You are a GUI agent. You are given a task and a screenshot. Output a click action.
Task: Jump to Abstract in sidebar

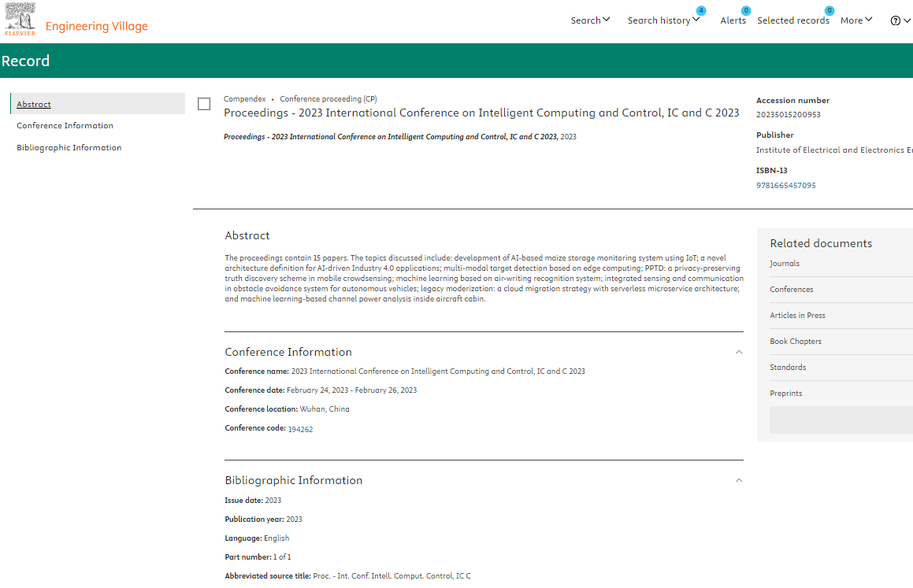(x=34, y=104)
